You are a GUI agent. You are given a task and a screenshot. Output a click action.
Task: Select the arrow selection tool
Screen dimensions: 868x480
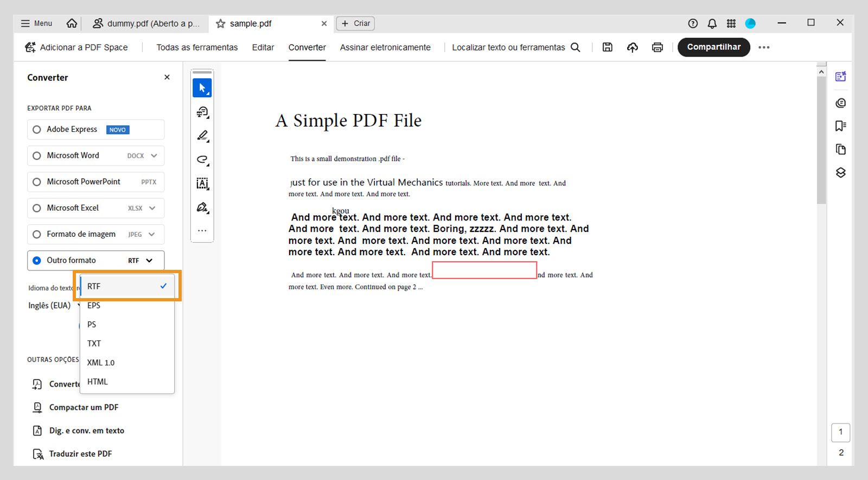pyautogui.click(x=202, y=88)
